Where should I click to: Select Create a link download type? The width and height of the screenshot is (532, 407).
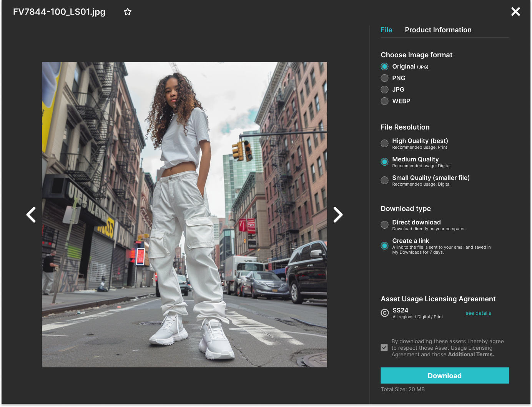point(384,246)
